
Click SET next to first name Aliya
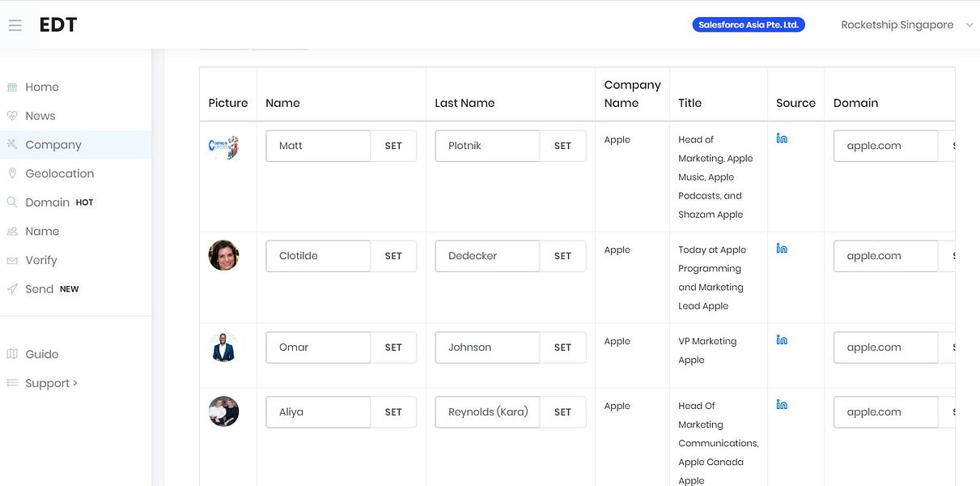[x=393, y=412]
